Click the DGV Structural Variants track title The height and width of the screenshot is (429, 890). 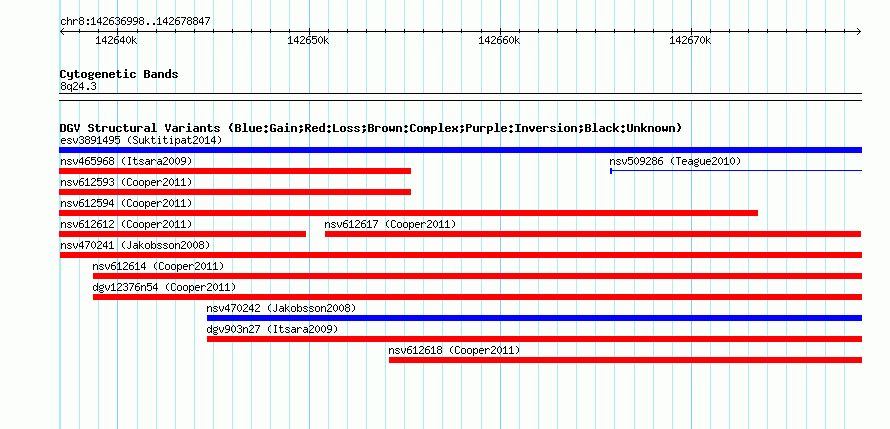(371, 128)
